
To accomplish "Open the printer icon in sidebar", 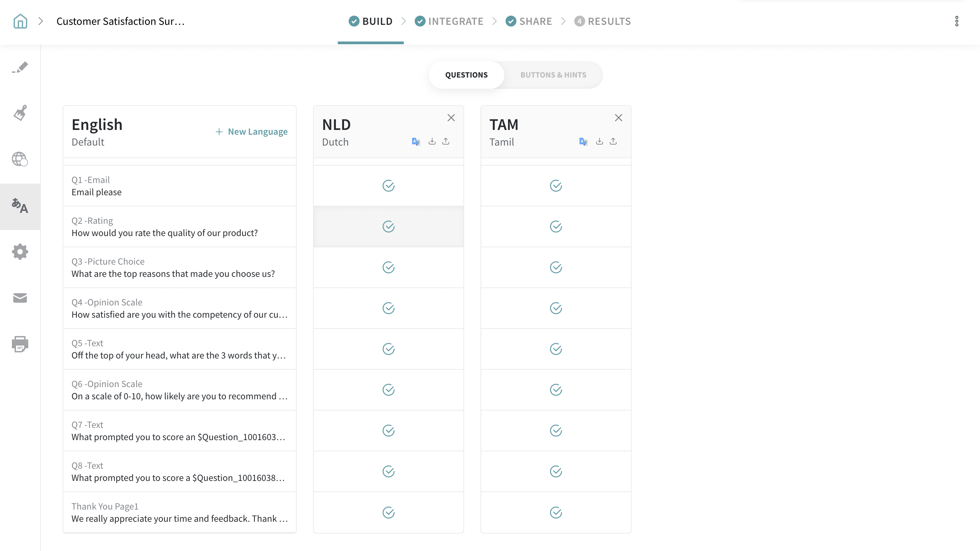I will tap(20, 344).
